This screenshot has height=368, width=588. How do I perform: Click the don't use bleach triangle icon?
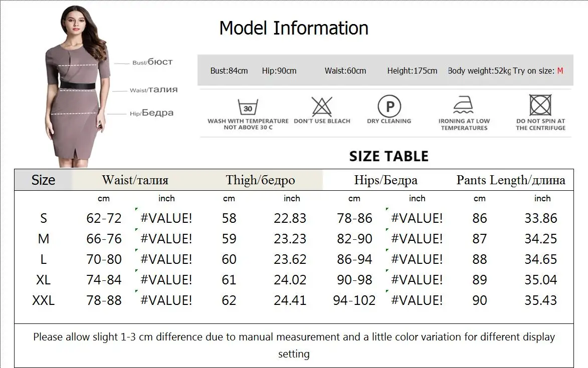(322, 107)
